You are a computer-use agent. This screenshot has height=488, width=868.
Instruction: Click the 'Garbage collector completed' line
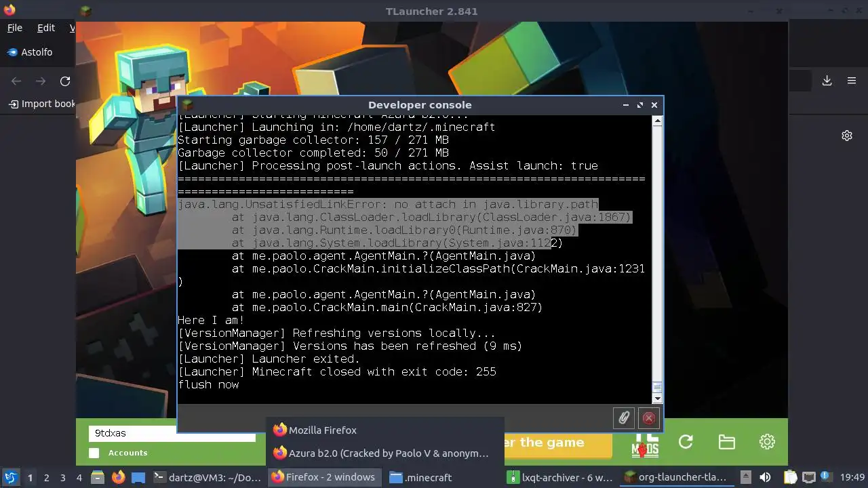[x=313, y=152]
